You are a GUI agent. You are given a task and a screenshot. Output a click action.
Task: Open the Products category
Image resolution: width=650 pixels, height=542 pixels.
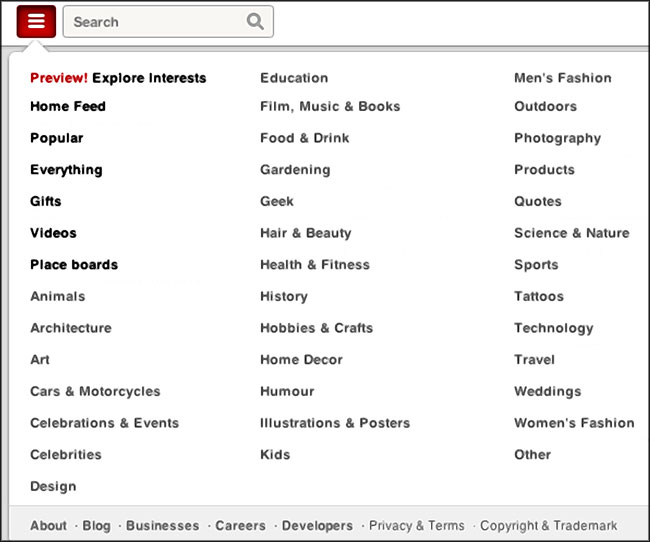(544, 170)
